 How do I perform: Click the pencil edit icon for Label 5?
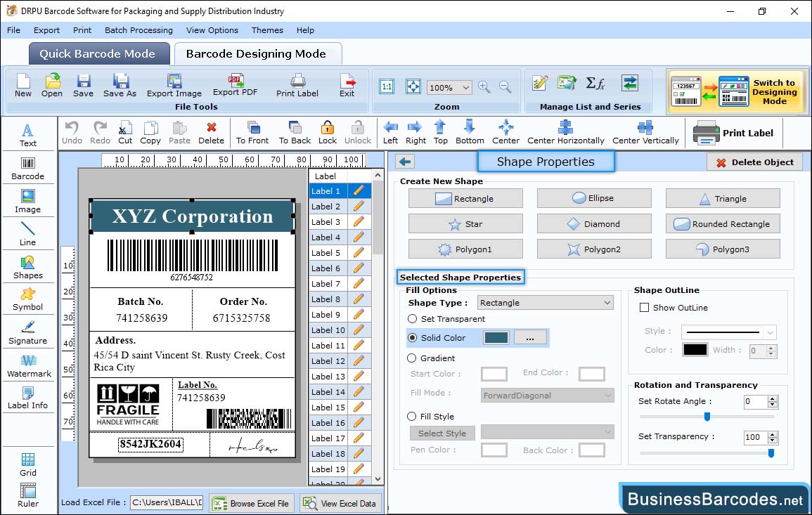point(359,253)
